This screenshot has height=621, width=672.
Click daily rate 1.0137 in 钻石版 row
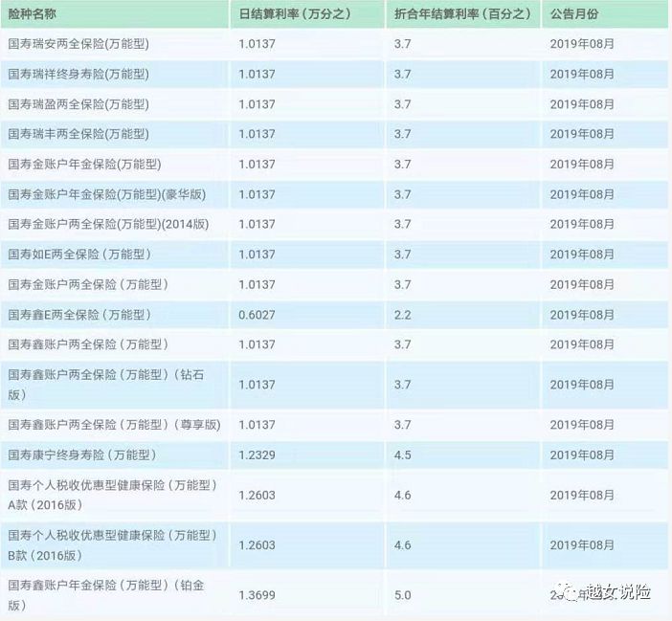pos(257,385)
